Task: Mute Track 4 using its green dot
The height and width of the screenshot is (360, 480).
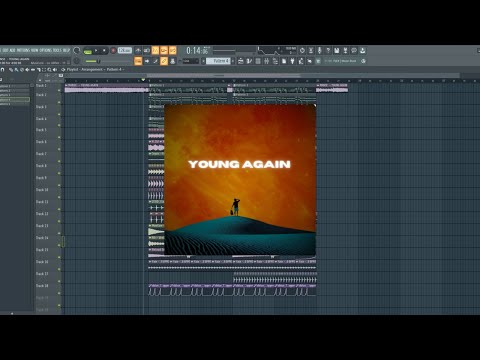Action: click(x=59, y=125)
